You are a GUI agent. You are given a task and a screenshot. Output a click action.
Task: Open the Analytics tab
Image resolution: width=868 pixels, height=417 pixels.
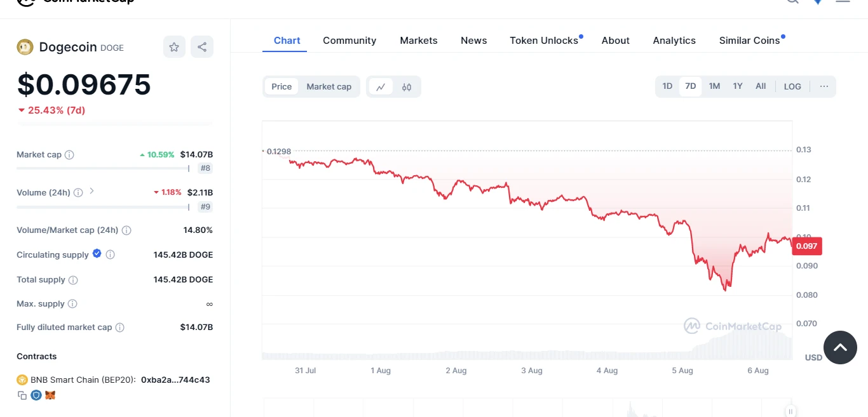click(674, 41)
